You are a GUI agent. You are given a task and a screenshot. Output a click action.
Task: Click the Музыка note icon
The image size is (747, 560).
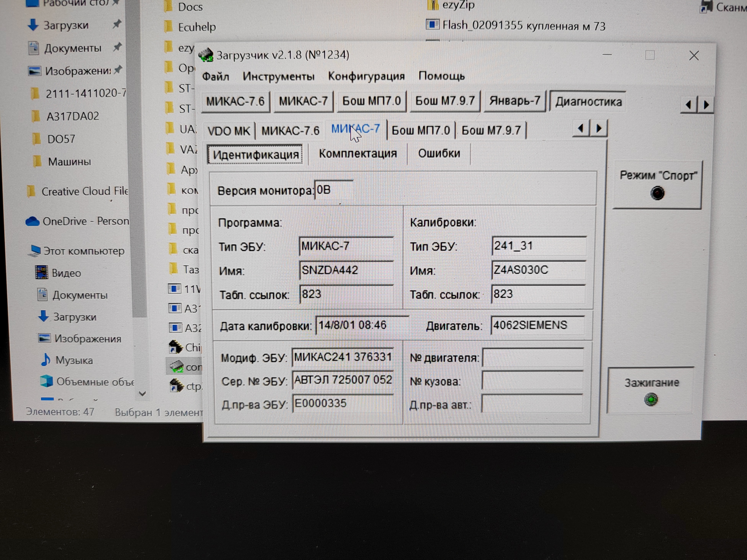tap(46, 360)
